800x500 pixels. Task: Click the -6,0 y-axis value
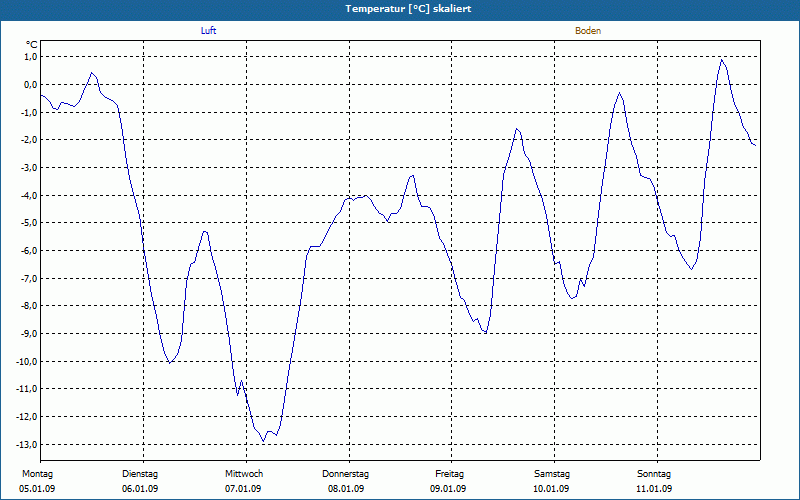(29, 251)
